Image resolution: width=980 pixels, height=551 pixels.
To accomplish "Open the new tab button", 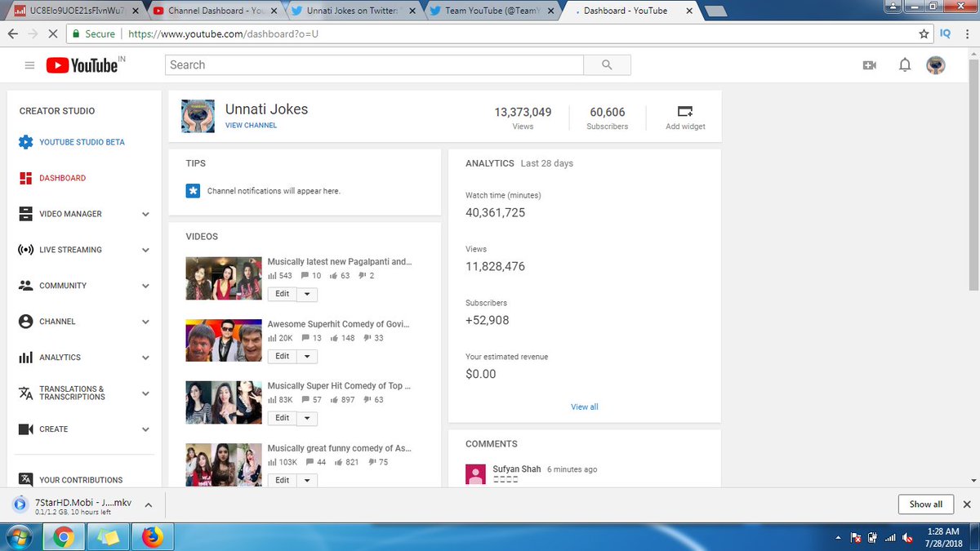I will click(x=715, y=11).
